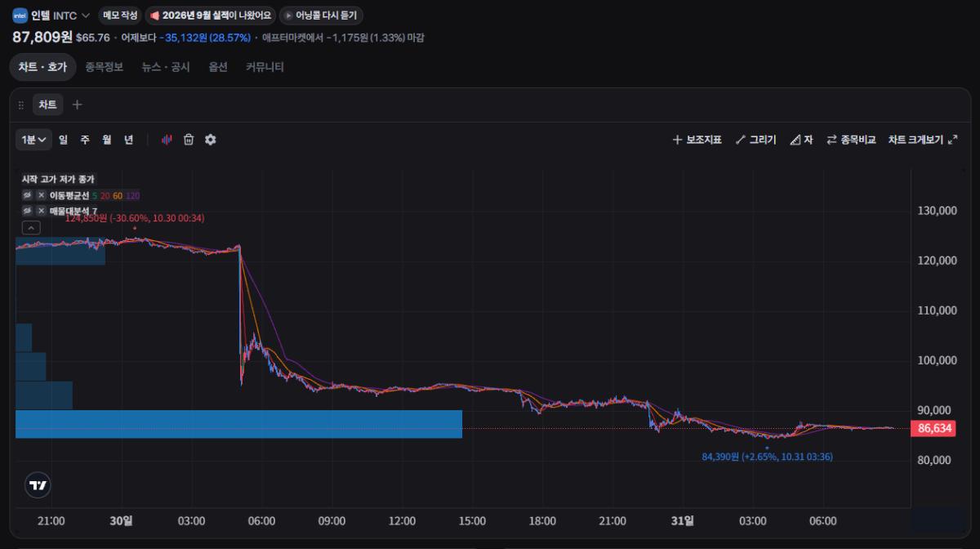Viewport: 980px width, 549px height.
Task: Click the 차트 크게보기 expand icon
Action: pyautogui.click(x=952, y=140)
